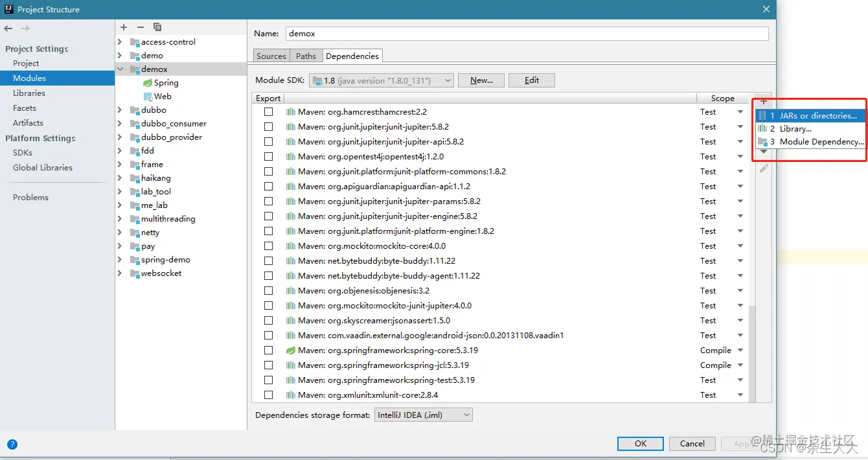The height and width of the screenshot is (460, 868).
Task: Open Libraries in Project Settings
Action: click(29, 93)
